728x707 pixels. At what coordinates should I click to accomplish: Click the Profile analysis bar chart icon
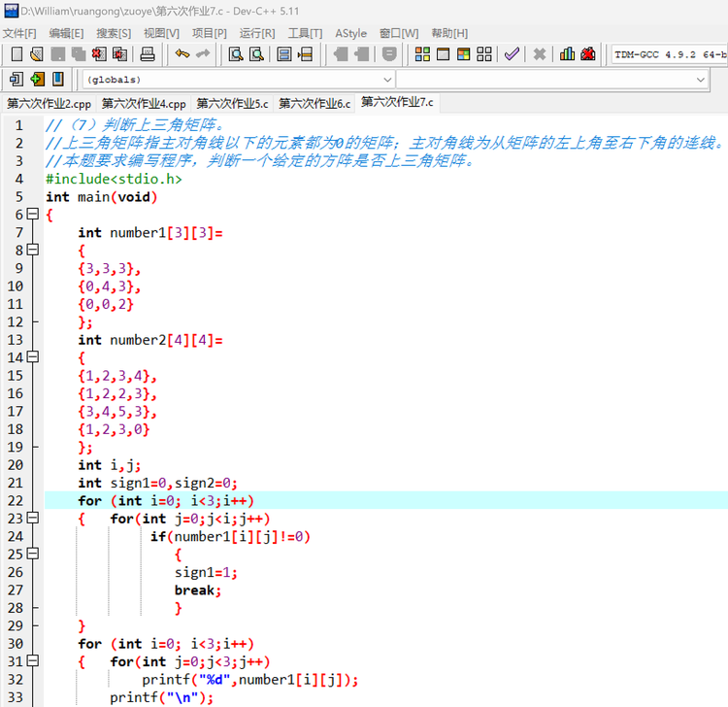tap(567, 54)
